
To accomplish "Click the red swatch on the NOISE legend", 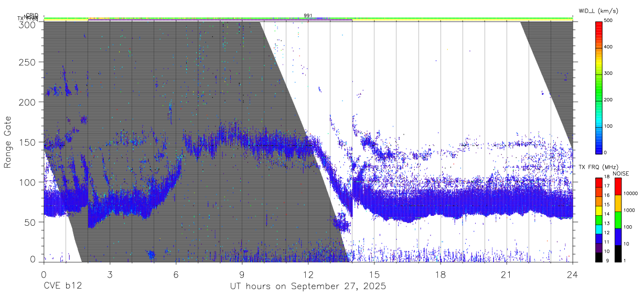I will click(617, 186).
